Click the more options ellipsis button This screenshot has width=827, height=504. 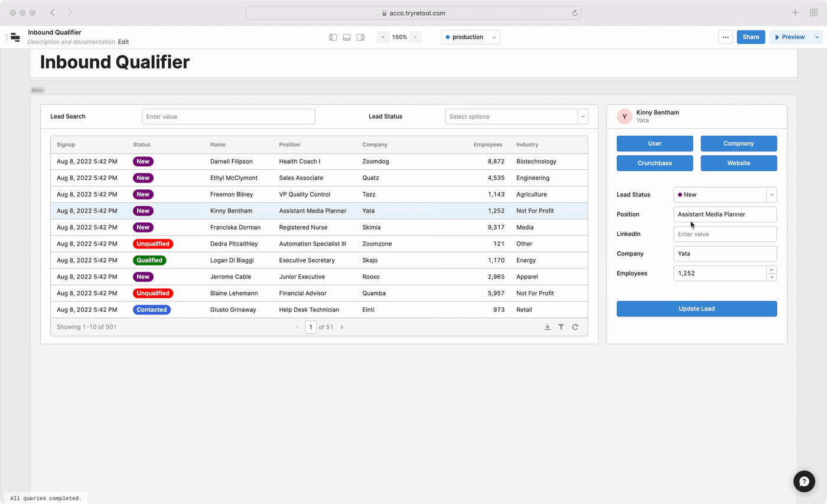coord(725,37)
